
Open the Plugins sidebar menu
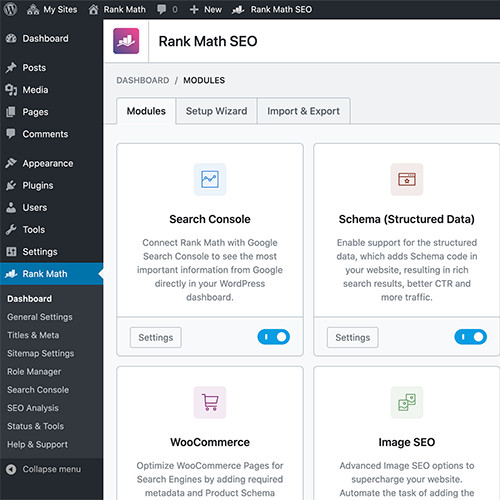click(x=38, y=185)
